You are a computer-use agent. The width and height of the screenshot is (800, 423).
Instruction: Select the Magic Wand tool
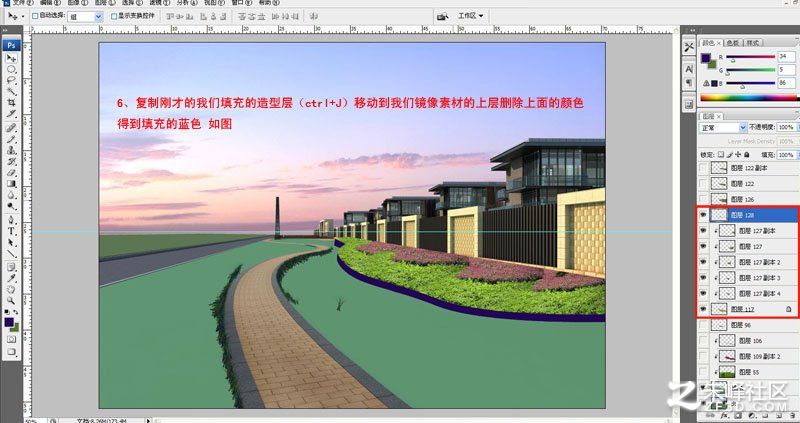click(11, 92)
